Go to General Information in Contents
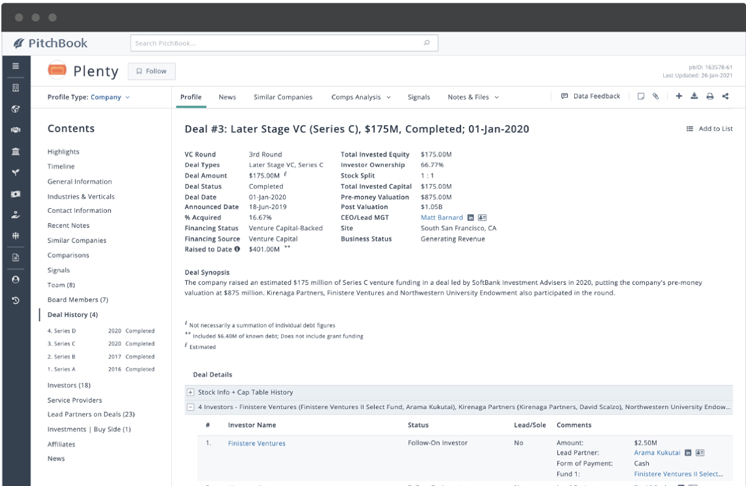 pyautogui.click(x=80, y=182)
